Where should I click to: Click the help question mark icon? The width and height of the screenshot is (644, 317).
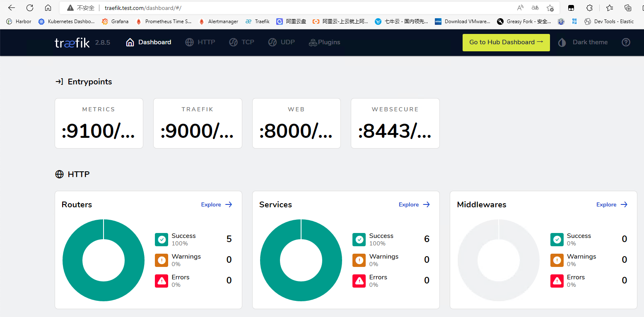pos(626,42)
